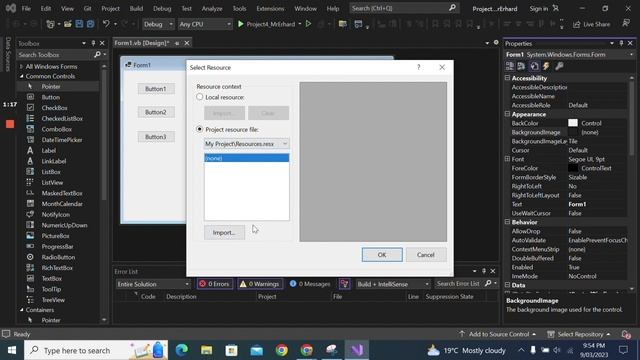This screenshot has width=640, height=360.
Task: Click the Search Toolbox field
Action: click(55, 55)
